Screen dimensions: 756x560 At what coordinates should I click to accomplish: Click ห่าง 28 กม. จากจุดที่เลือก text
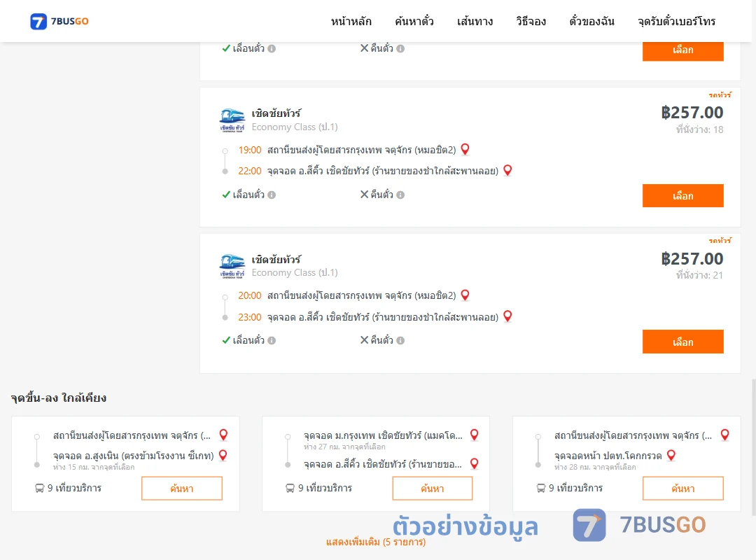coord(595,467)
